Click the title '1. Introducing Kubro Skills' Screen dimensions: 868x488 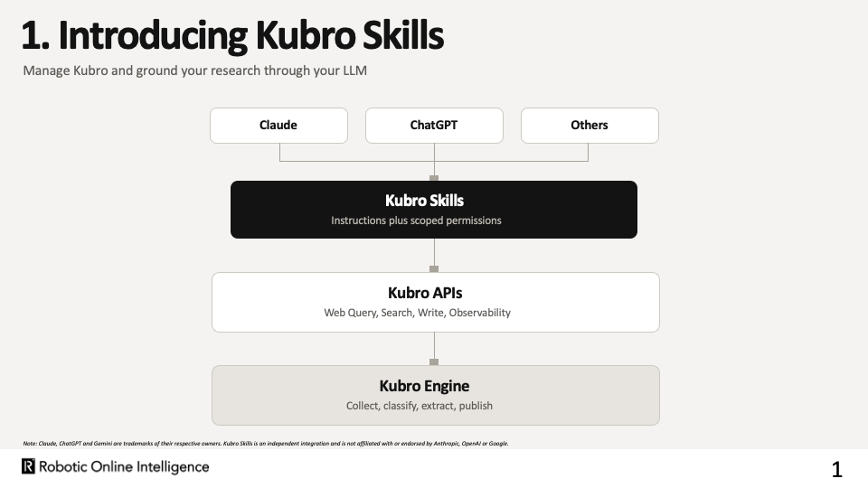(232, 35)
